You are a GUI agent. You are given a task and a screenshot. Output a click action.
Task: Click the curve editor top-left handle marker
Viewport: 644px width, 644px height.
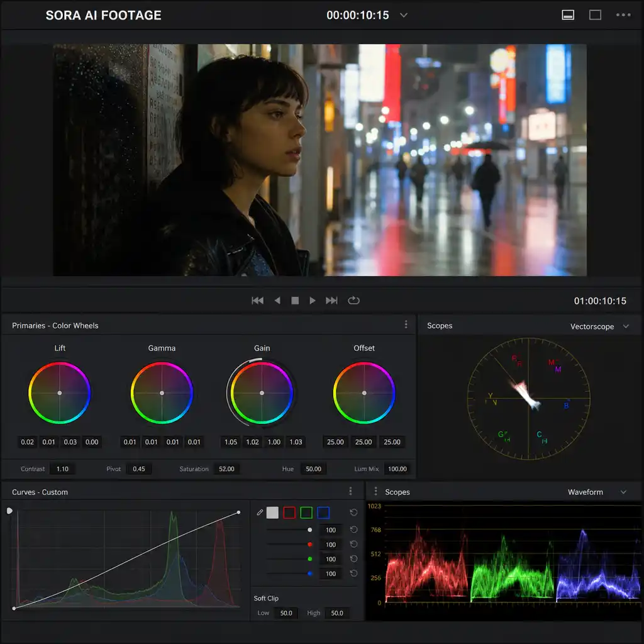(x=9, y=511)
